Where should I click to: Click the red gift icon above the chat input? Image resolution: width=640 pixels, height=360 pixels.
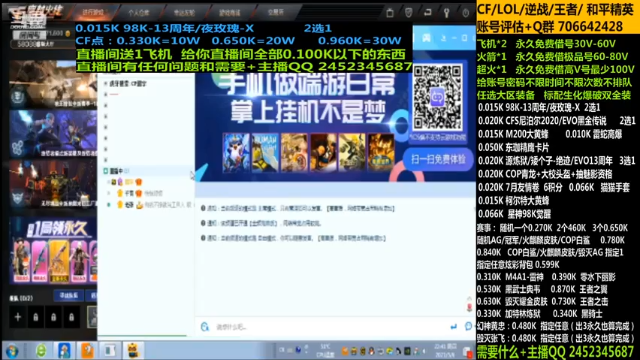coord(469,308)
